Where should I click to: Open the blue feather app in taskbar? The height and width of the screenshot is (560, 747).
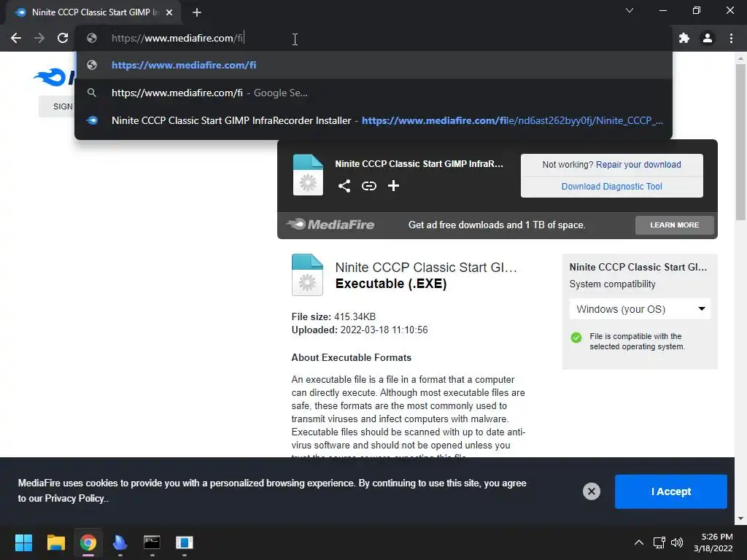pos(120,542)
